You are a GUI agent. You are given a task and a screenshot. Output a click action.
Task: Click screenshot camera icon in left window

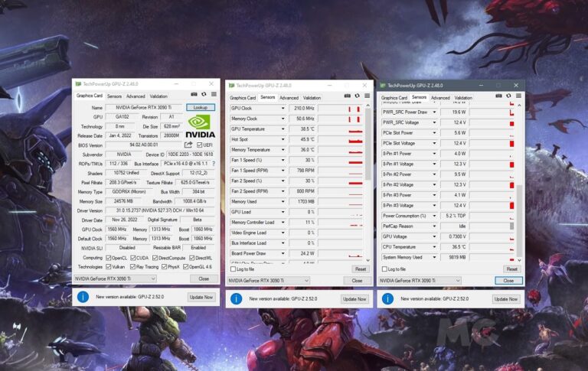click(x=193, y=94)
